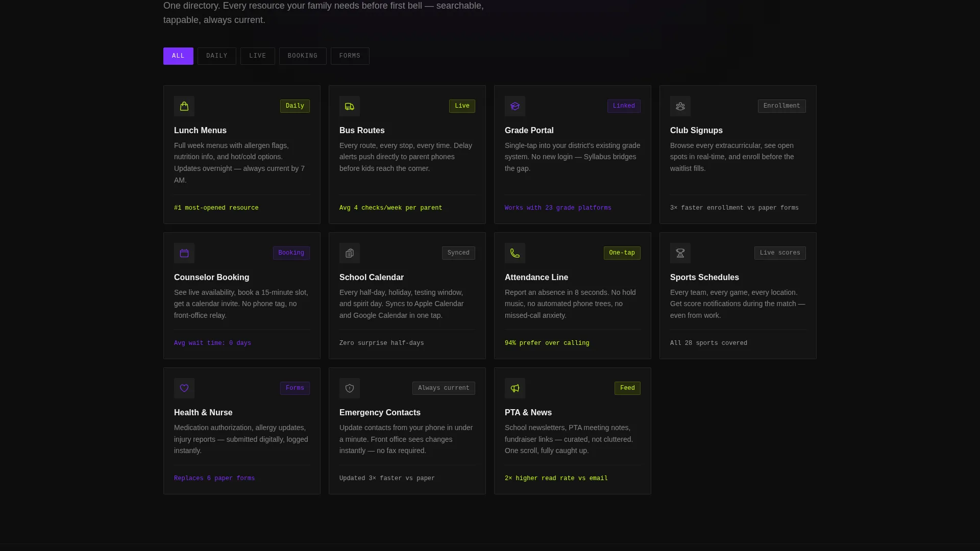Filter resources by LIVE
The width and height of the screenshot is (980, 551).
(258, 56)
